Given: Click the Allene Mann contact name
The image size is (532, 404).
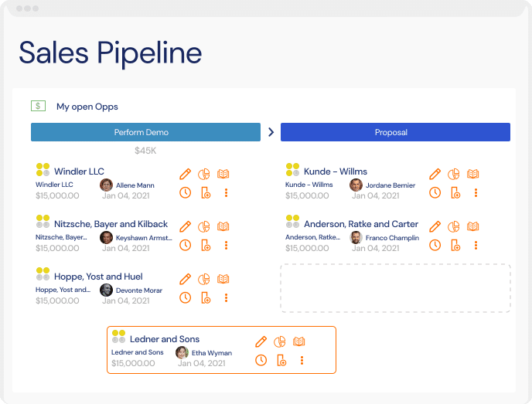Looking at the screenshot, I should tap(135, 185).
